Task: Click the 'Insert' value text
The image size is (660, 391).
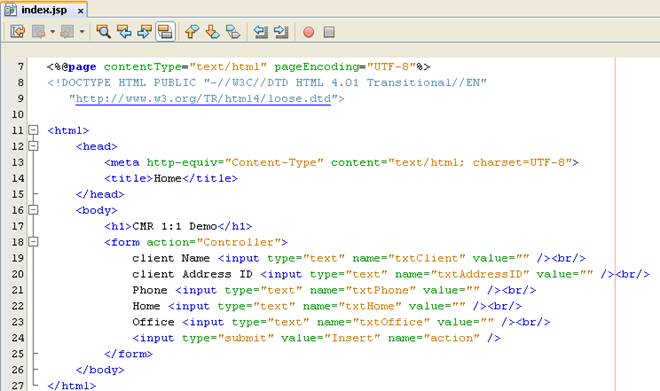Action: pos(352,338)
